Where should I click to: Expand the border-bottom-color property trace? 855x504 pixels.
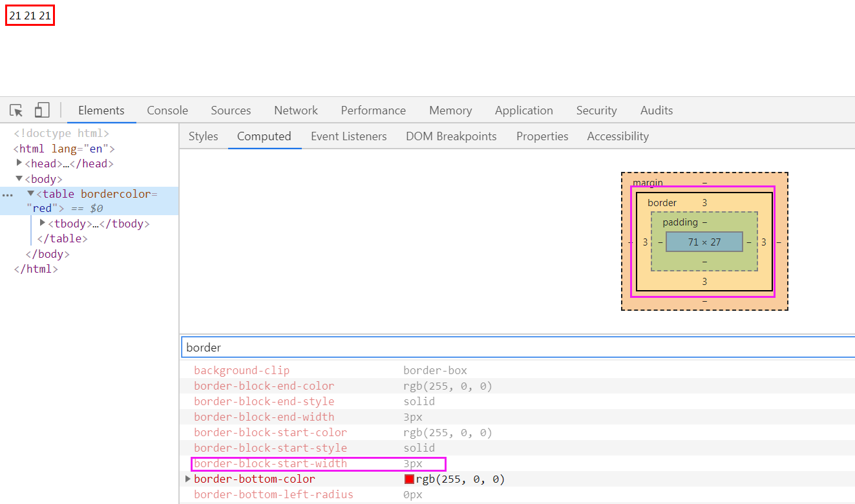pyautogui.click(x=188, y=479)
